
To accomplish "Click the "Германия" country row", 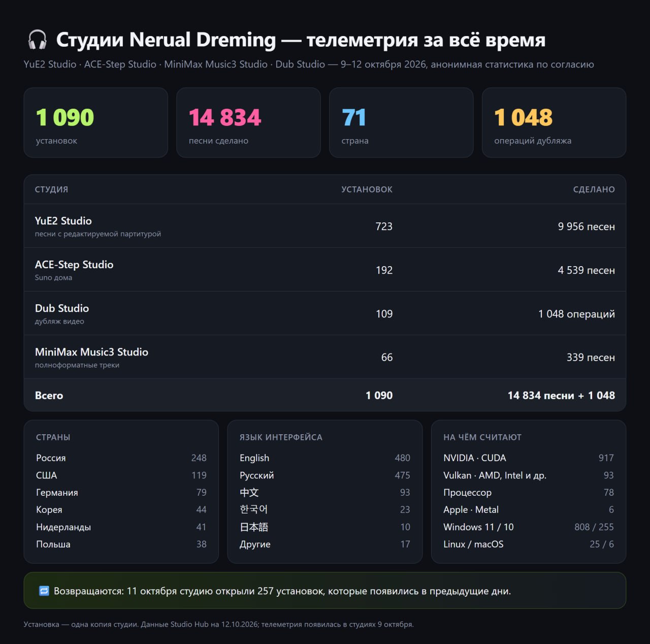I will click(121, 492).
